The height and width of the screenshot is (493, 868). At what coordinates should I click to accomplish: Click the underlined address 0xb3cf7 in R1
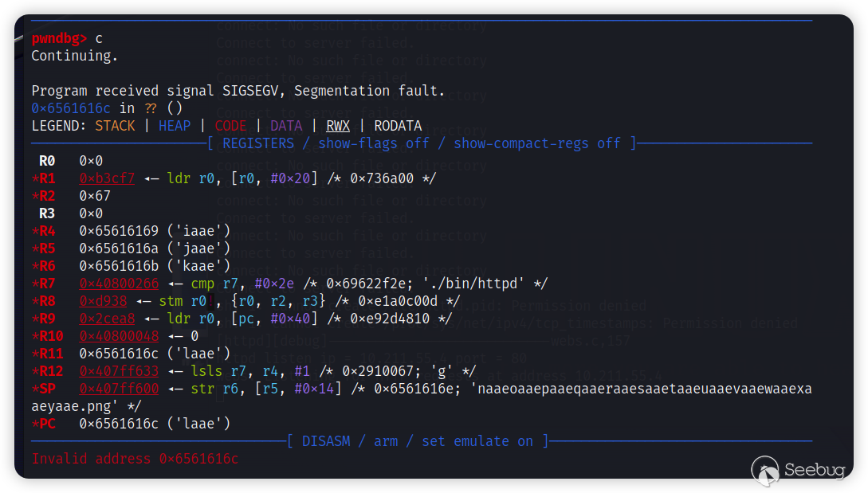[107, 178]
